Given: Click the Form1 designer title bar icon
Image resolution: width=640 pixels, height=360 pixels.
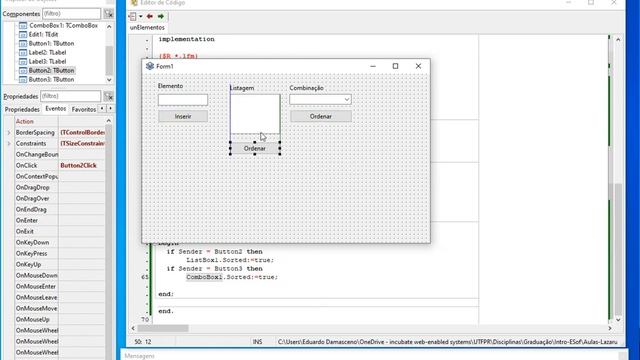Looking at the screenshot, I should pyautogui.click(x=150, y=66).
